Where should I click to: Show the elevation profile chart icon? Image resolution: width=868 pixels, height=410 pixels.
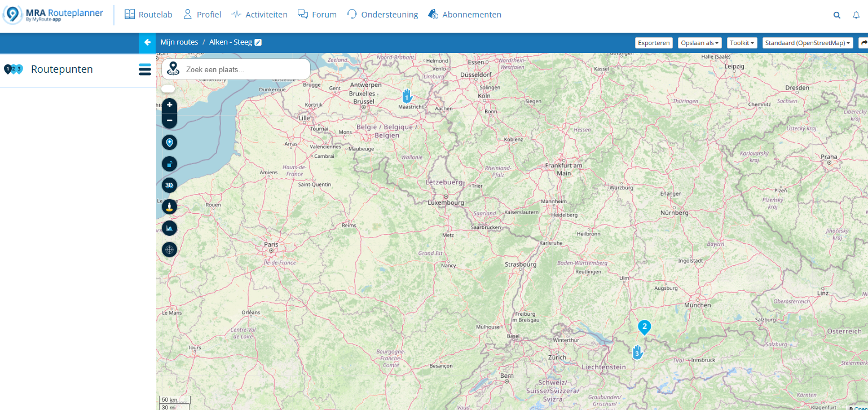pos(169,228)
